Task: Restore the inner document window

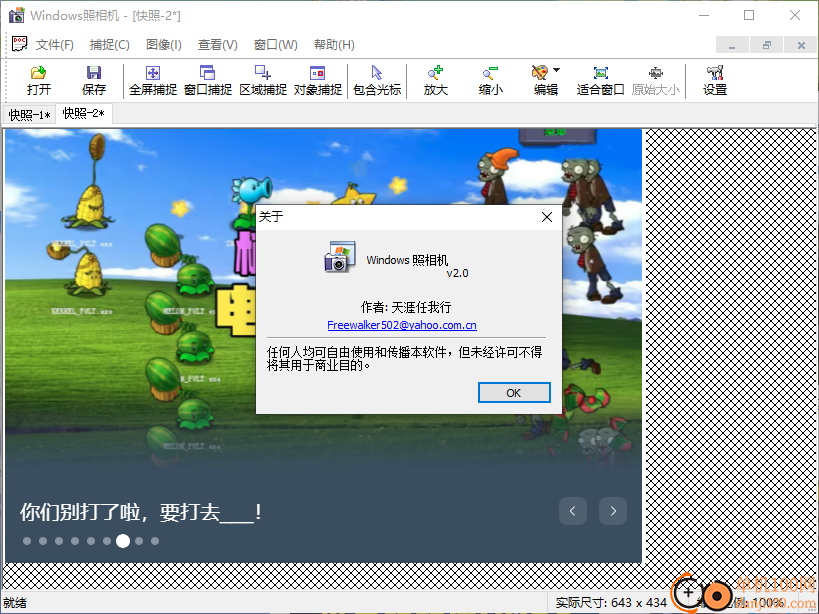Action: tap(766, 45)
